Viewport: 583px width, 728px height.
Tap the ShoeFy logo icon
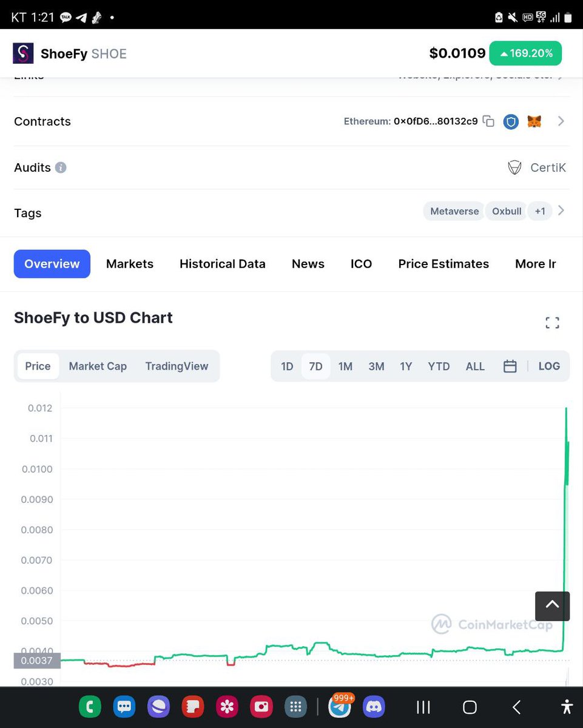coord(24,53)
